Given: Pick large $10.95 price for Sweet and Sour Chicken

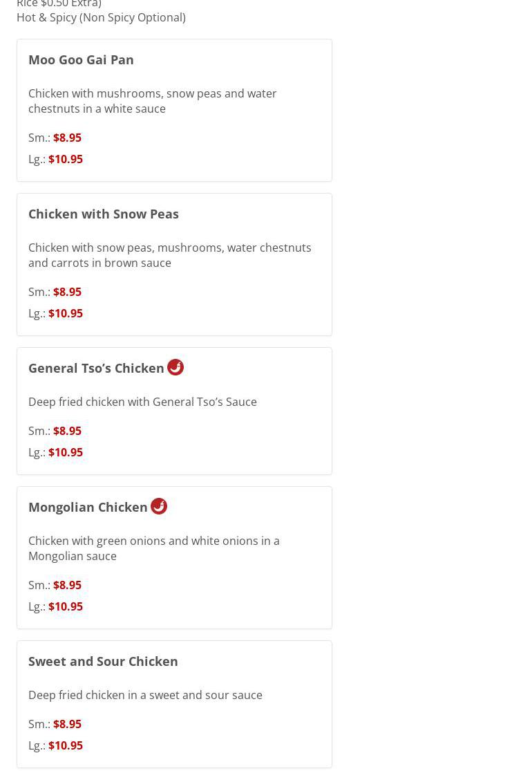Looking at the screenshot, I should pos(66,745).
